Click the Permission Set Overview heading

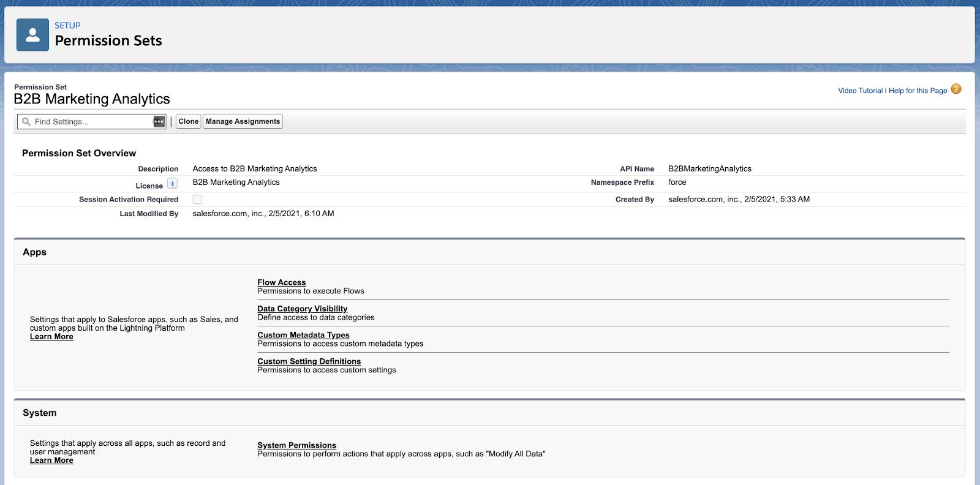pos(79,153)
